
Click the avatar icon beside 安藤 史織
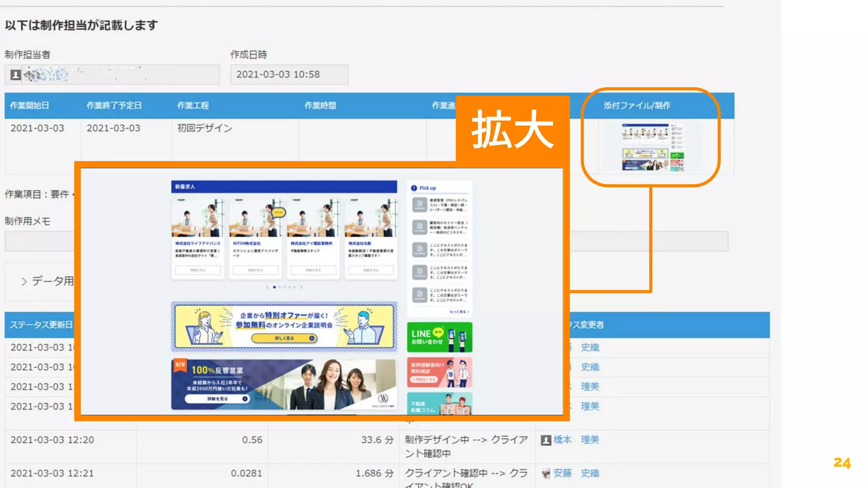coord(546,474)
